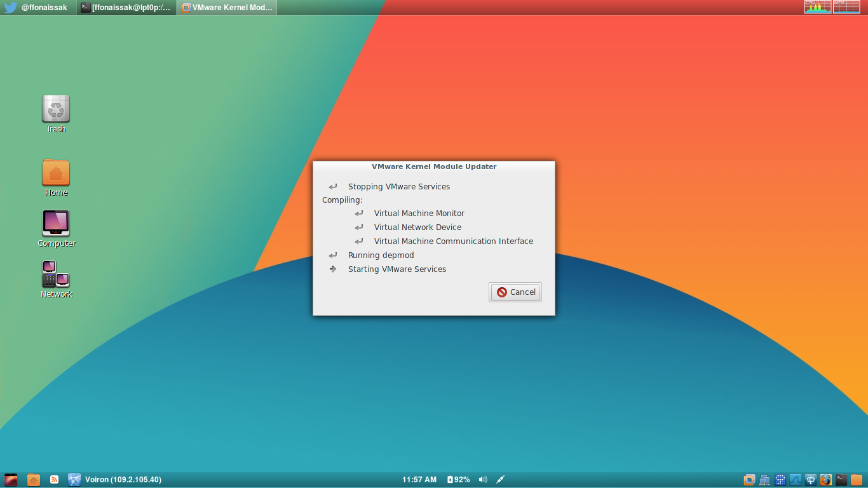
Task: Switch to the ffonaissak@lpt0p terminal window
Action: tap(126, 8)
